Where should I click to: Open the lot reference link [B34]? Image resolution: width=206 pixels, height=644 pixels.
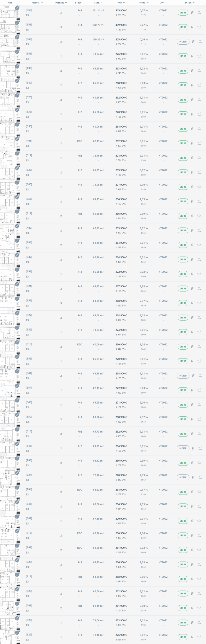point(29,475)
